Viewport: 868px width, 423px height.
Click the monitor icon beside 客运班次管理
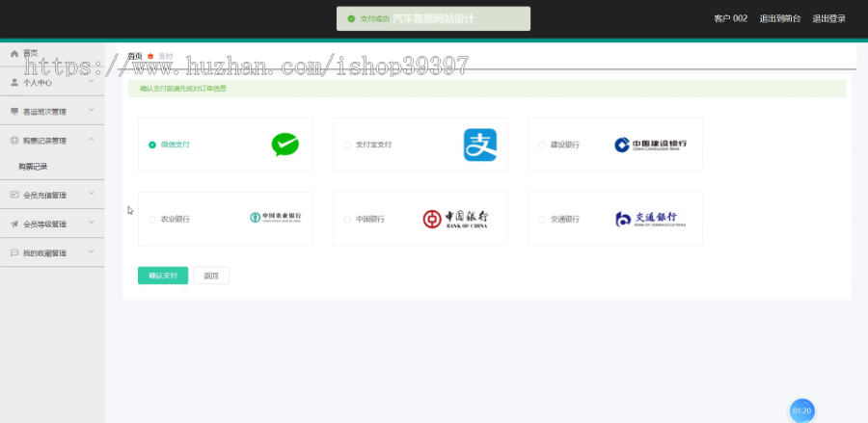[x=14, y=111]
